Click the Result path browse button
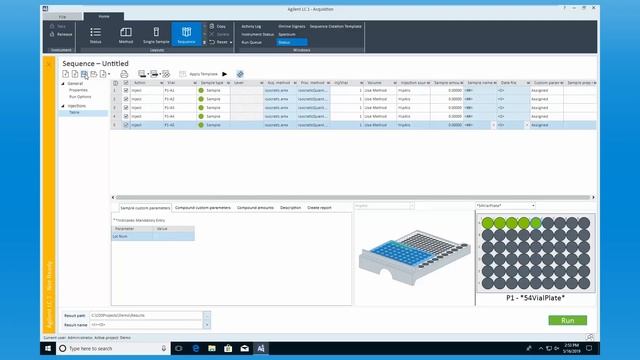The height and width of the screenshot is (360, 640). (x=207, y=316)
